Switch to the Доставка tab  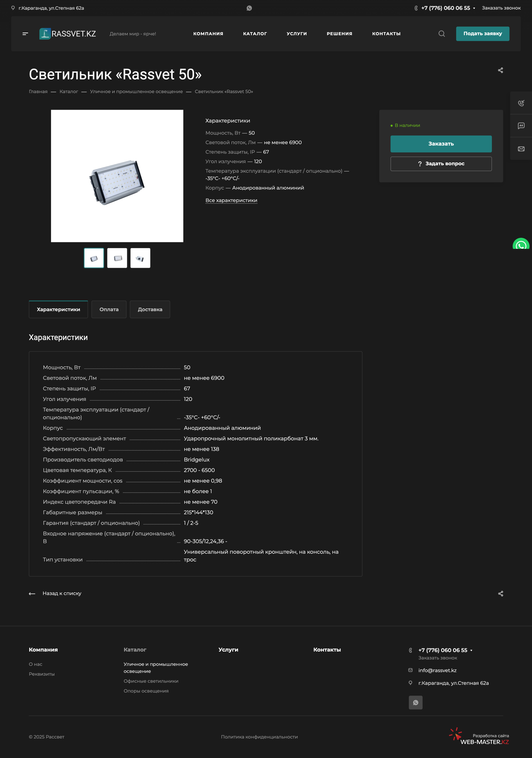coord(150,309)
